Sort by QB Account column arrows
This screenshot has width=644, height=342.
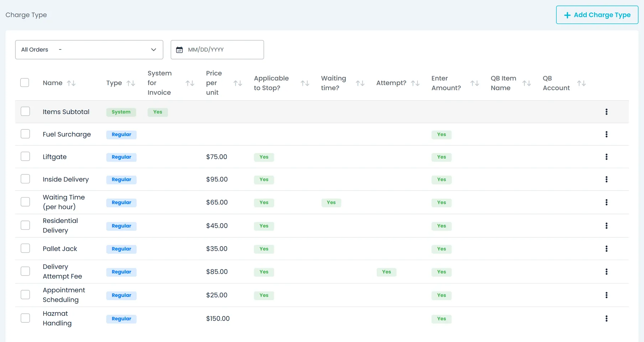581,83
